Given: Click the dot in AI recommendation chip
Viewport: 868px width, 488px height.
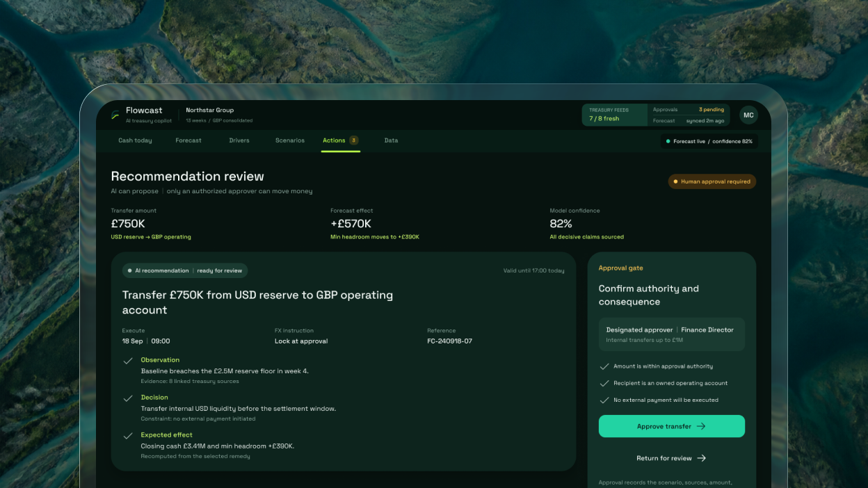Looking at the screenshot, I should tap(129, 270).
